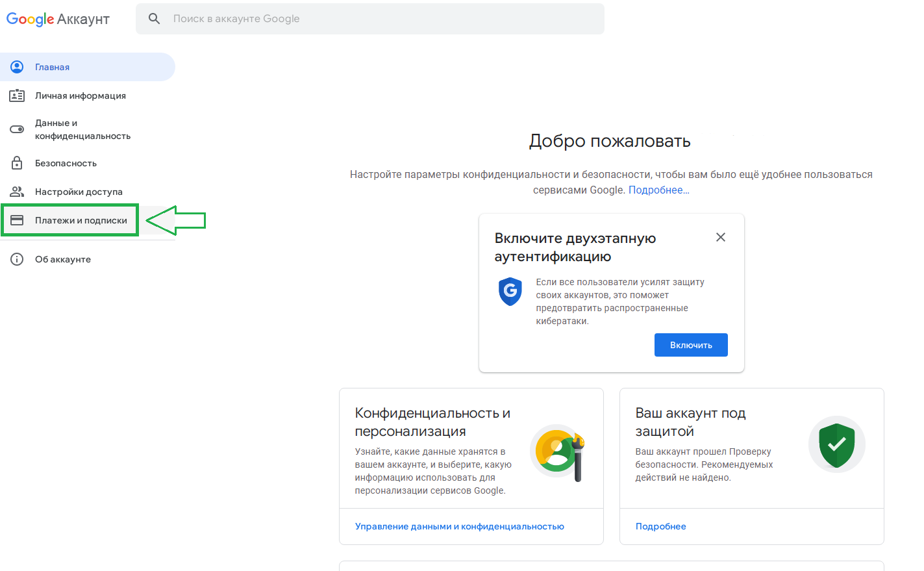The image size is (924, 571).
Task: Click the Личная информация ID card icon
Action: click(x=17, y=95)
